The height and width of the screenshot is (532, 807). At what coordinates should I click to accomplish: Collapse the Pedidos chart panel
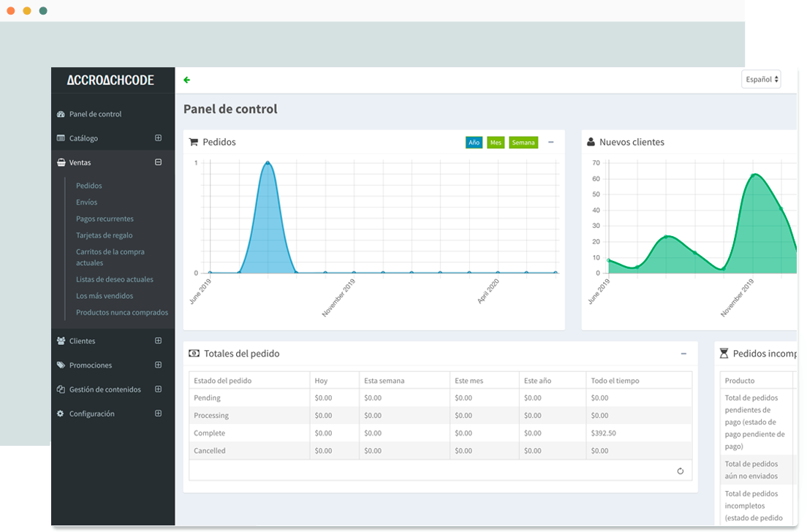click(551, 142)
